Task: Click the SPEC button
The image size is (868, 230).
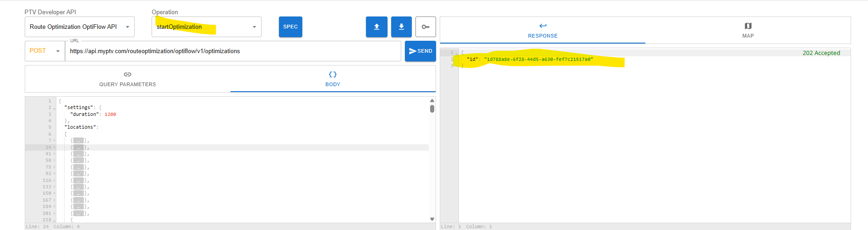Action: (290, 27)
